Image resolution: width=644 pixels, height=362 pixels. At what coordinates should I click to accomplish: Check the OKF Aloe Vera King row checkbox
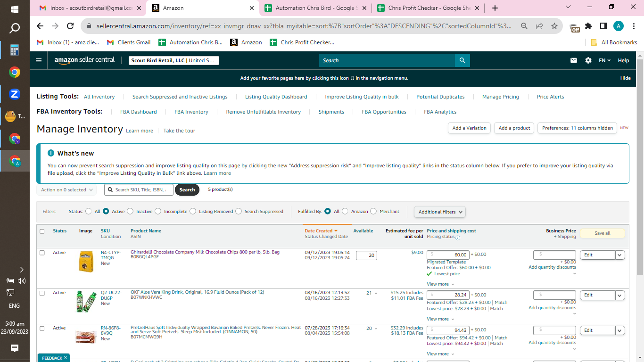42,293
